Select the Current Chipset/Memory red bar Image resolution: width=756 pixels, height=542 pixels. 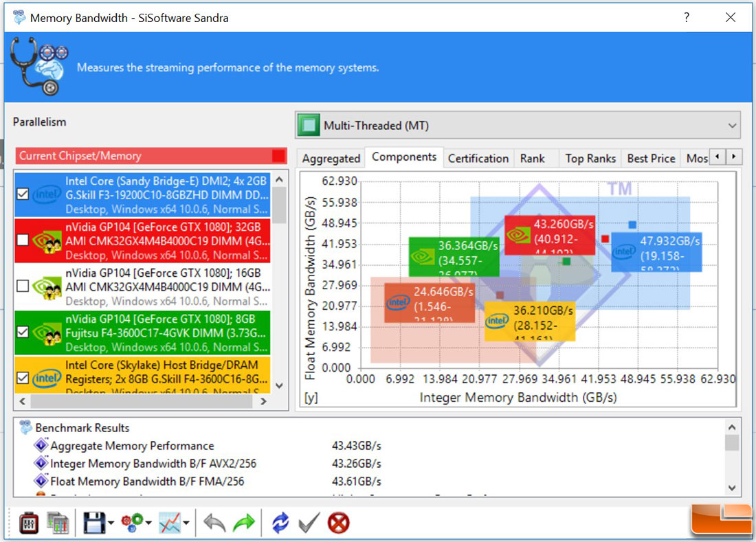point(151,156)
